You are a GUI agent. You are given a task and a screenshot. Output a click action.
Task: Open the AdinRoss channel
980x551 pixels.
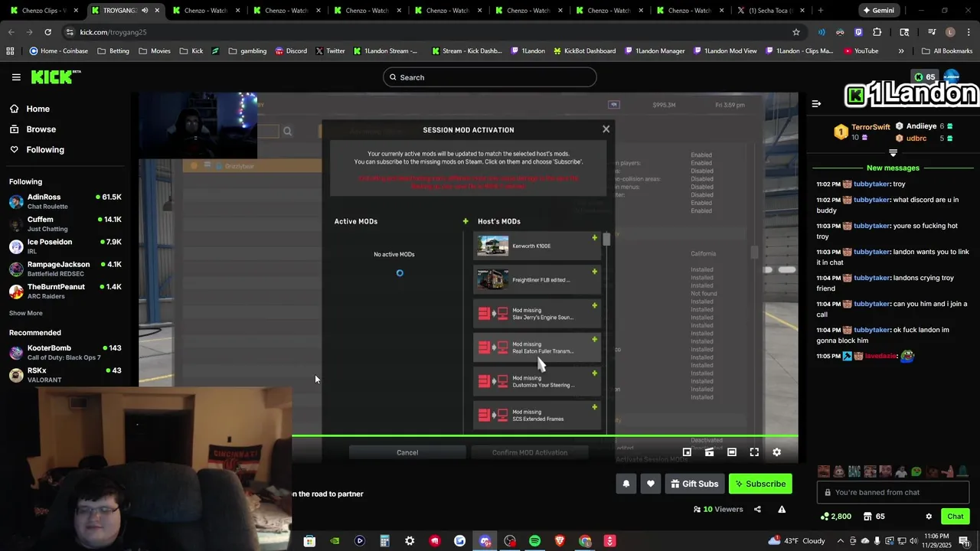tap(65, 201)
